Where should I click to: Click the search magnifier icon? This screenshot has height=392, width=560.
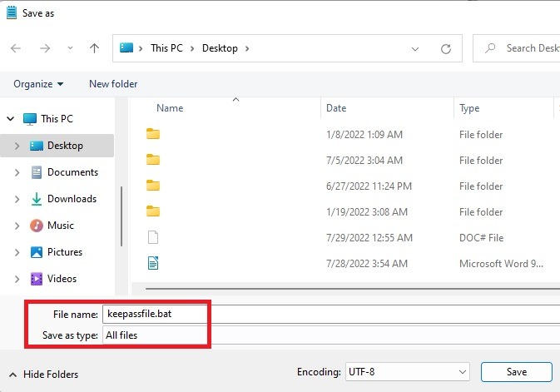(490, 48)
